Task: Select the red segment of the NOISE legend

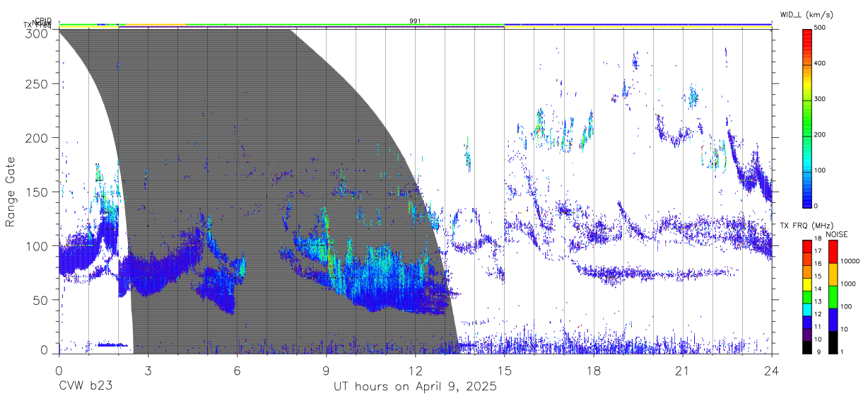Action: 833,252
